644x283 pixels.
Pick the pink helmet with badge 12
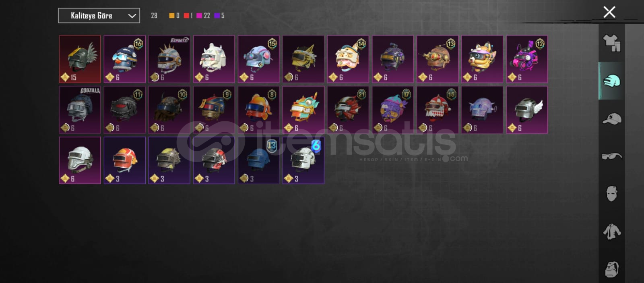point(527,59)
